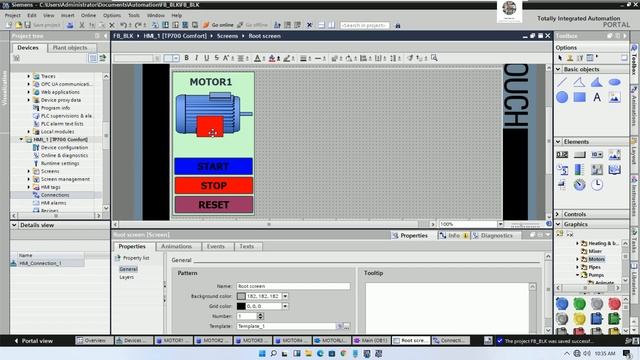
Task: Open the Grid color dropdown
Action: pos(285,306)
